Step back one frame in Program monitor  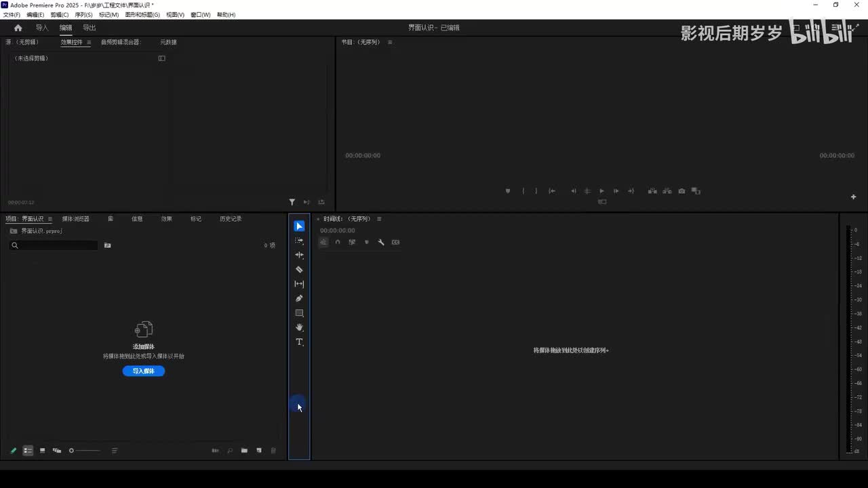pyautogui.click(x=573, y=191)
